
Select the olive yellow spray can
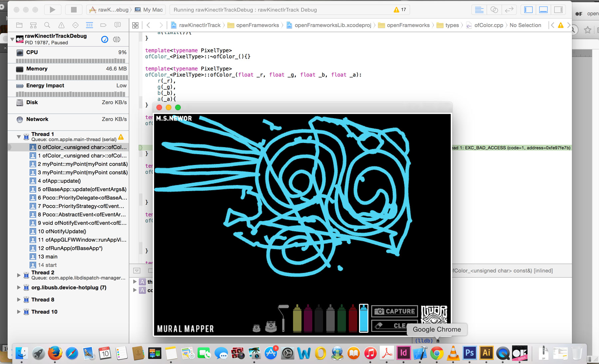point(297,318)
